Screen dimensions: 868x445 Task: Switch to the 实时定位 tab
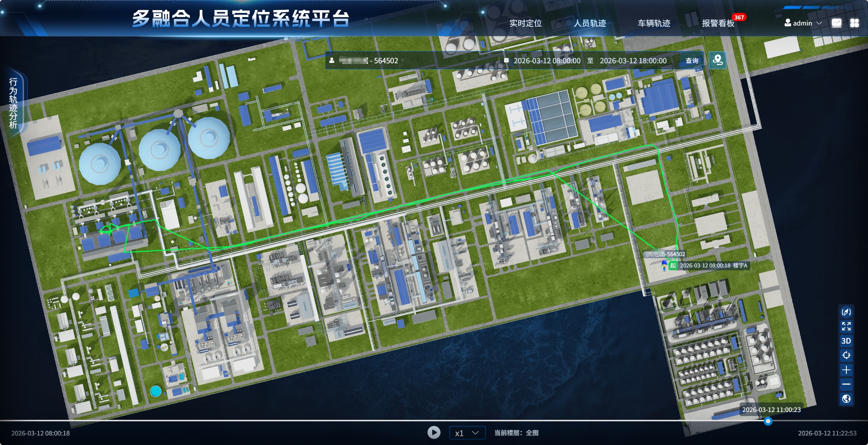[x=525, y=23]
